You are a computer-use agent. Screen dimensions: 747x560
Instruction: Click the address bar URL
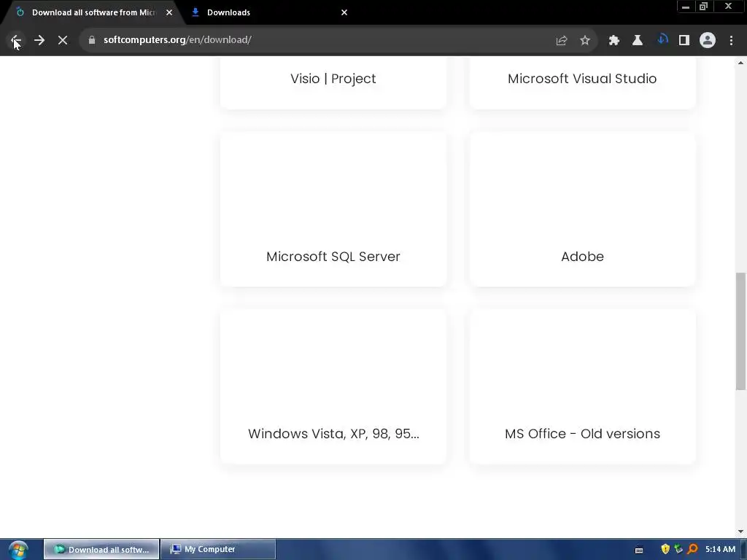(x=178, y=40)
